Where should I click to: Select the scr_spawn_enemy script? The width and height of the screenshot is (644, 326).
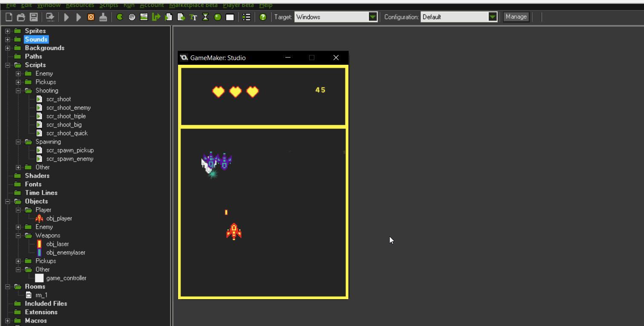click(69, 159)
